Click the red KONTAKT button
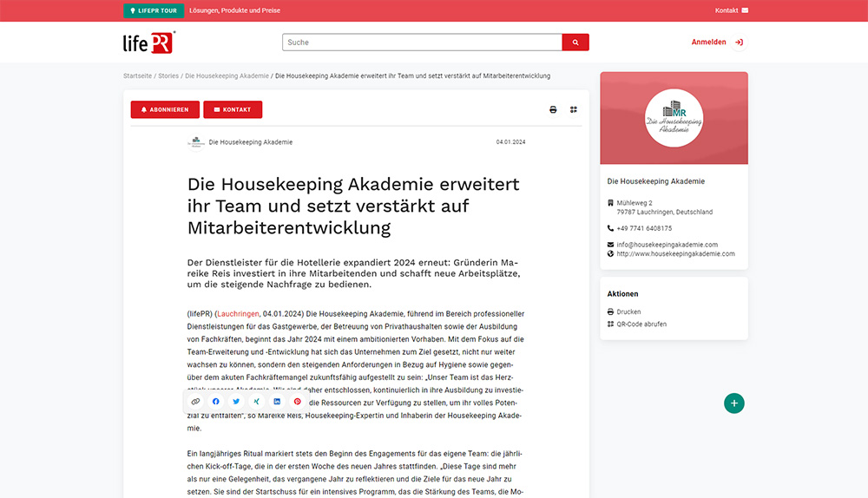868x498 pixels. pos(233,109)
